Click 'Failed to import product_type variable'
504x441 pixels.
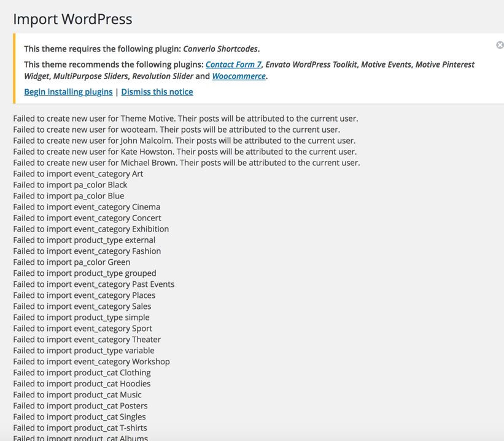pyautogui.click(x=83, y=351)
